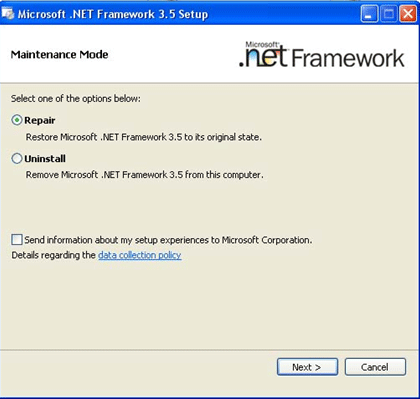
Task: Click the Cancel button
Action: (375, 367)
